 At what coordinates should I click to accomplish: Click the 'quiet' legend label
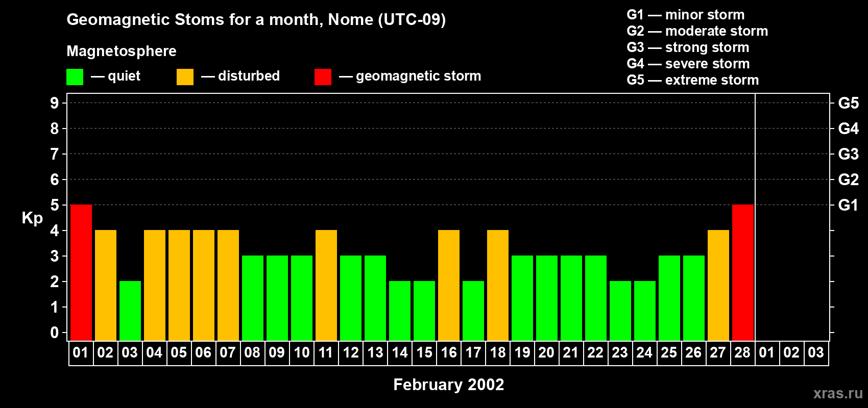pyautogui.click(x=124, y=76)
